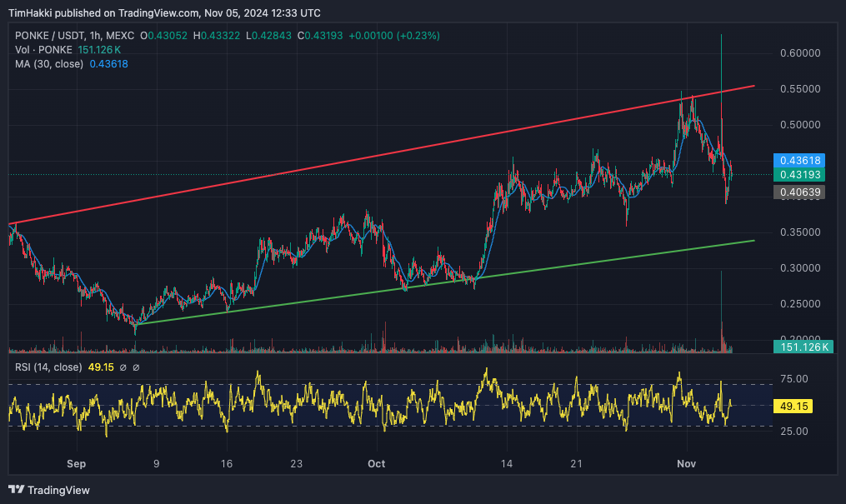
Task: Select the RSI (14, close) indicator label
Action: [x=49, y=367]
